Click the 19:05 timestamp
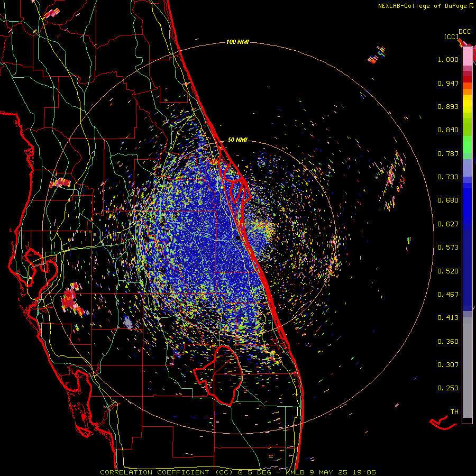The image size is (476, 476). pos(364,472)
